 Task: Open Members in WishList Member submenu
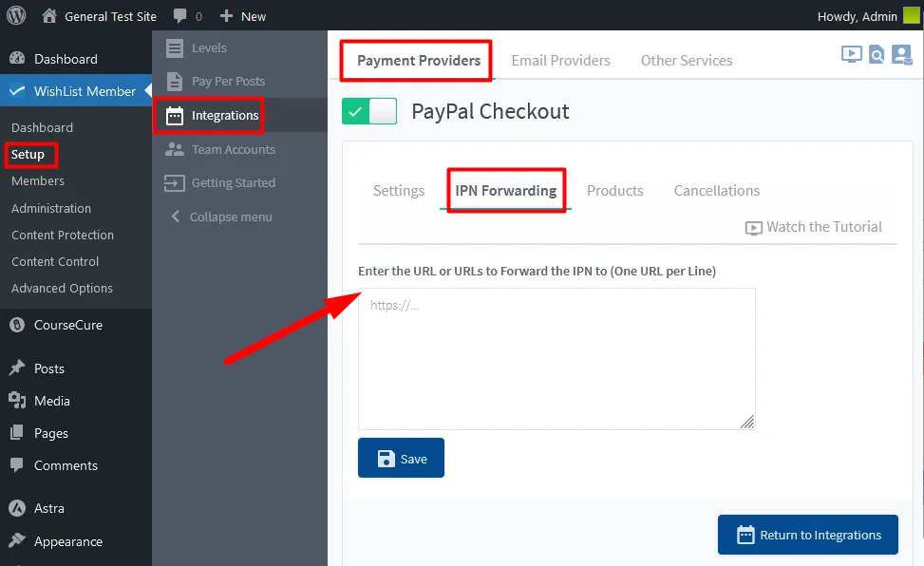[38, 181]
